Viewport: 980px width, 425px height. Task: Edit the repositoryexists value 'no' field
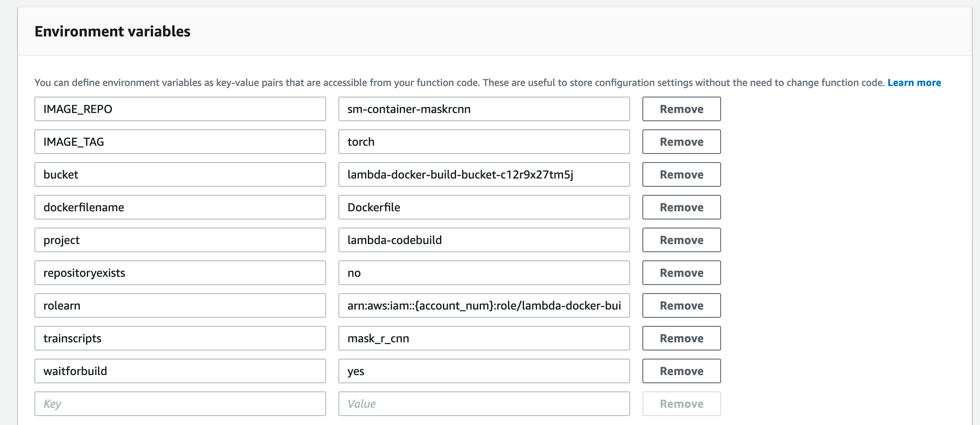pyautogui.click(x=484, y=273)
